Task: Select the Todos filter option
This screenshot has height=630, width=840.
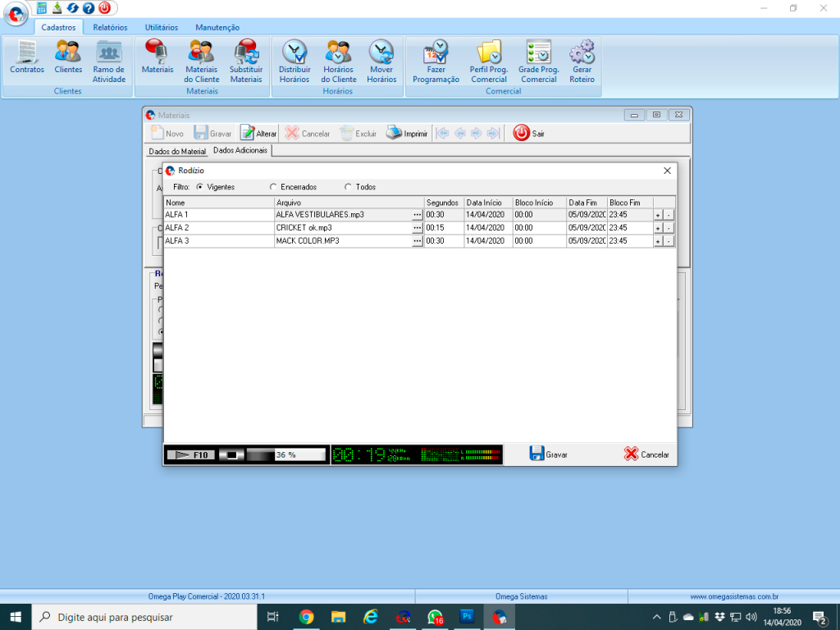Action: (x=348, y=187)
